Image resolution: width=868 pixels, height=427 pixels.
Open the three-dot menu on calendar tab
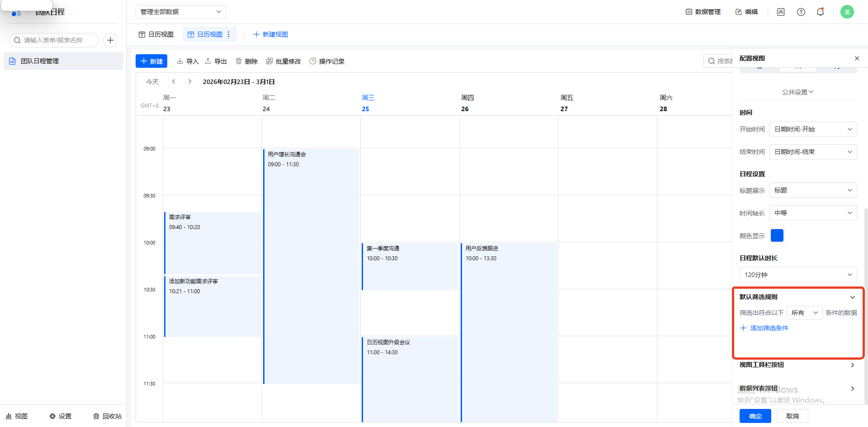click(229, 34)
